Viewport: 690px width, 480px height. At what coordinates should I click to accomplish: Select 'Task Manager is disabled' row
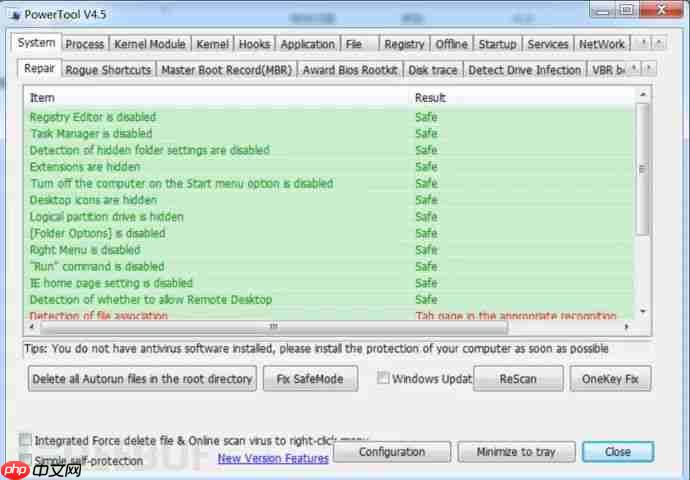(x=329, y=133)
